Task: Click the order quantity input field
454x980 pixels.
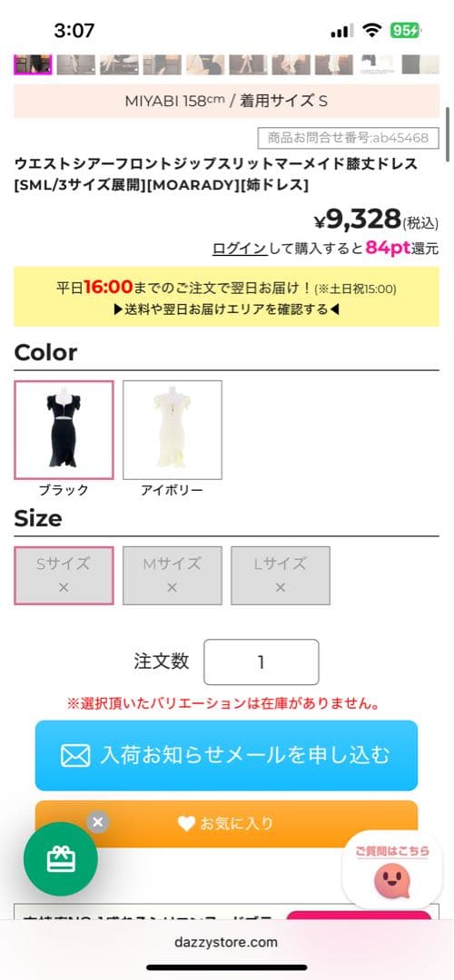Action: (x=262, y=661)
